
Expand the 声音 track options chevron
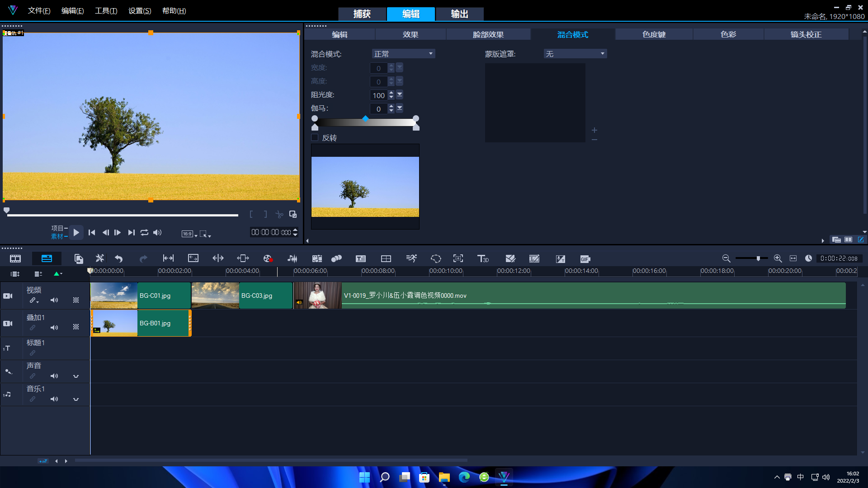pyautogui.click(x=76, y=376)
